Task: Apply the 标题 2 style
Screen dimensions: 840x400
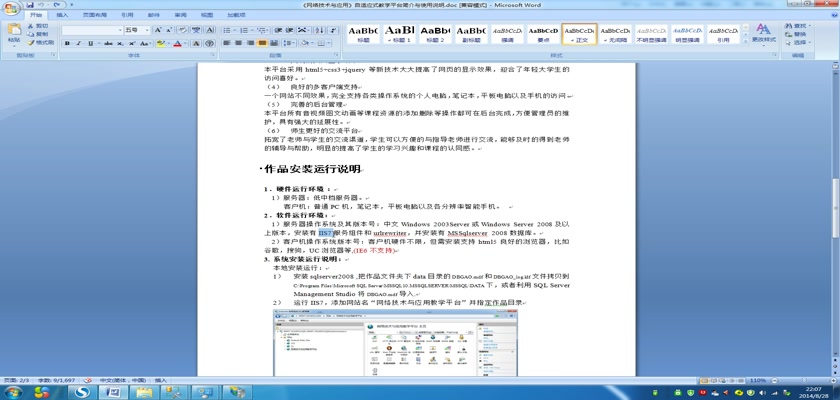Action: pyautogui.click(x=436, y=34)
